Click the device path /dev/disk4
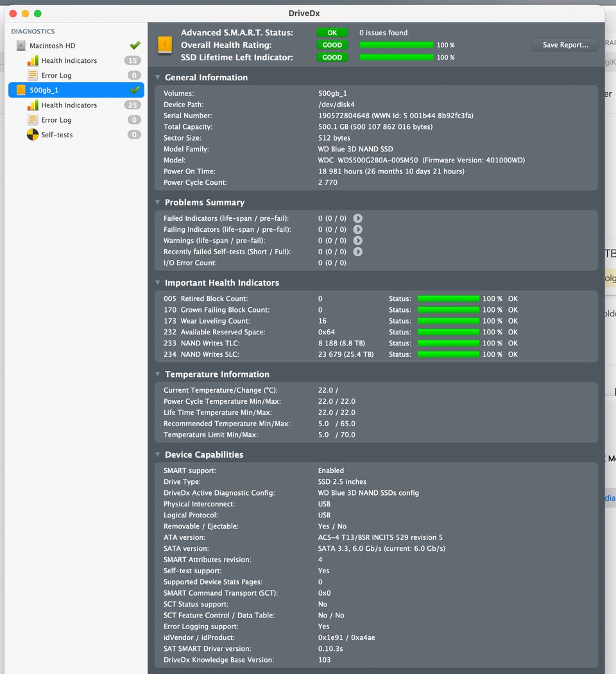The height and width of the screenshot is (674, 616). click(x=336, y=105)
